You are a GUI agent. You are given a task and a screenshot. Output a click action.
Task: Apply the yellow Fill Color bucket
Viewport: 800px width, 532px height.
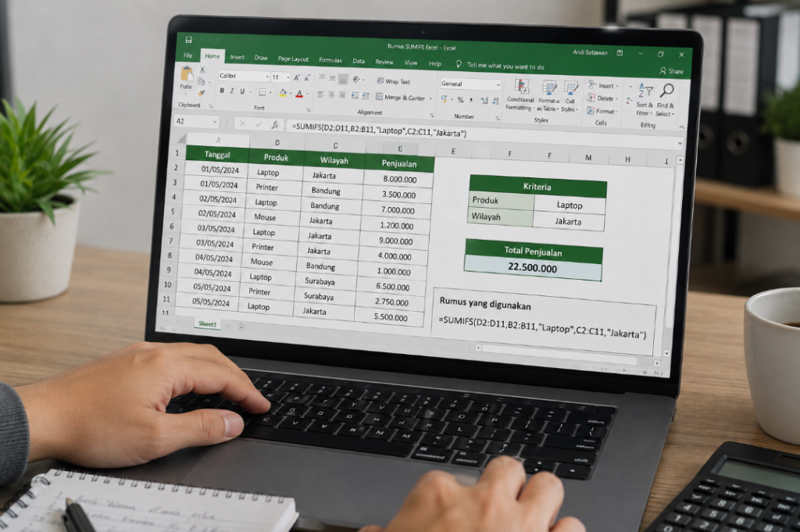click(x=283, y=93)
